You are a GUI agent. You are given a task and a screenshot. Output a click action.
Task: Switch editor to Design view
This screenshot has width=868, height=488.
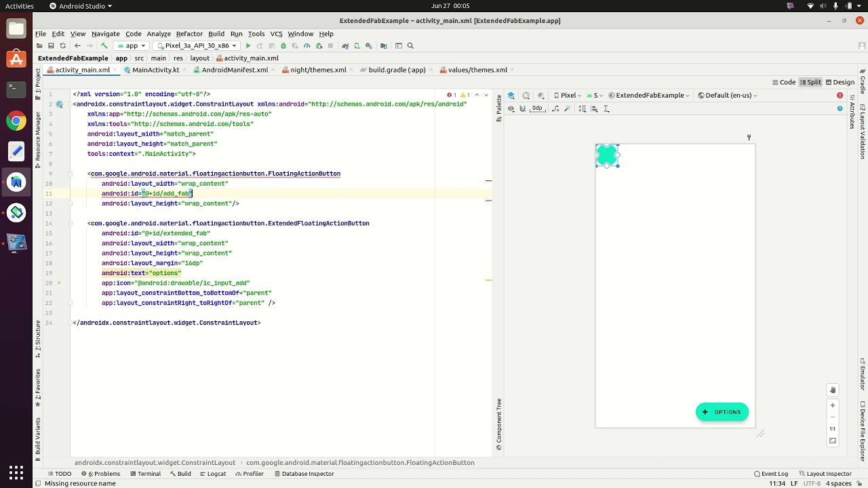pyautogui.click(x=840, y=82)
